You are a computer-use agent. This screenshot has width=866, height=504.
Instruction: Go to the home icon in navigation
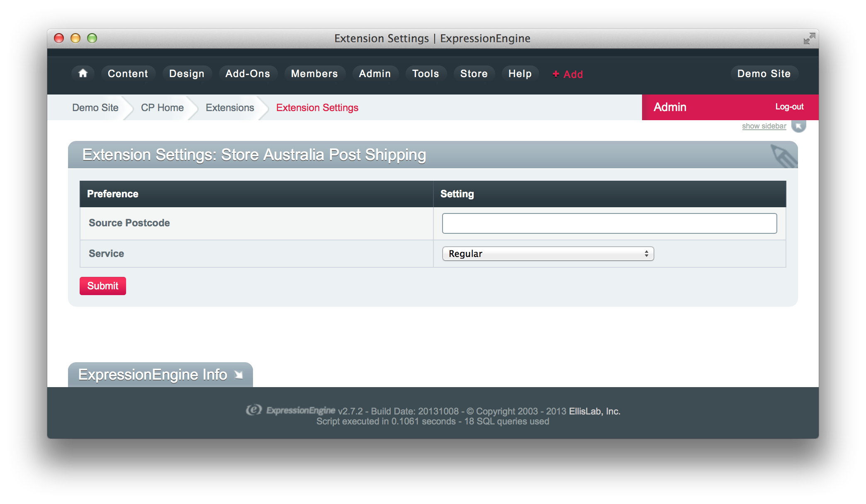pos(83,73)
